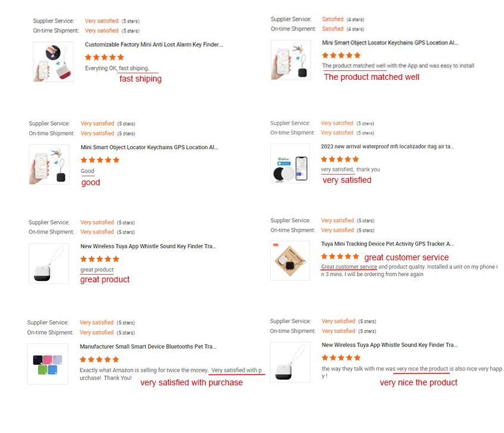
Task: Click stars beside red "great customer service" note
Action: tap(340, 257)
